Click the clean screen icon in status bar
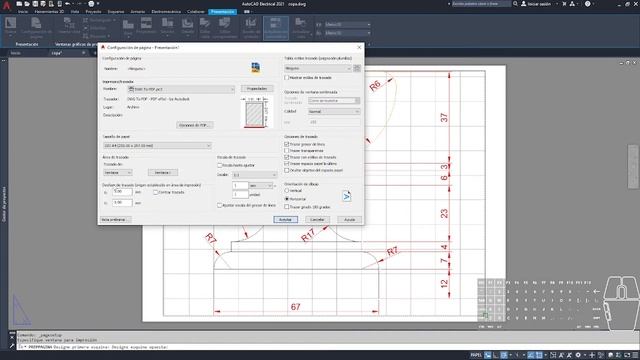640x360 pixels. click(x=627, y=355)
